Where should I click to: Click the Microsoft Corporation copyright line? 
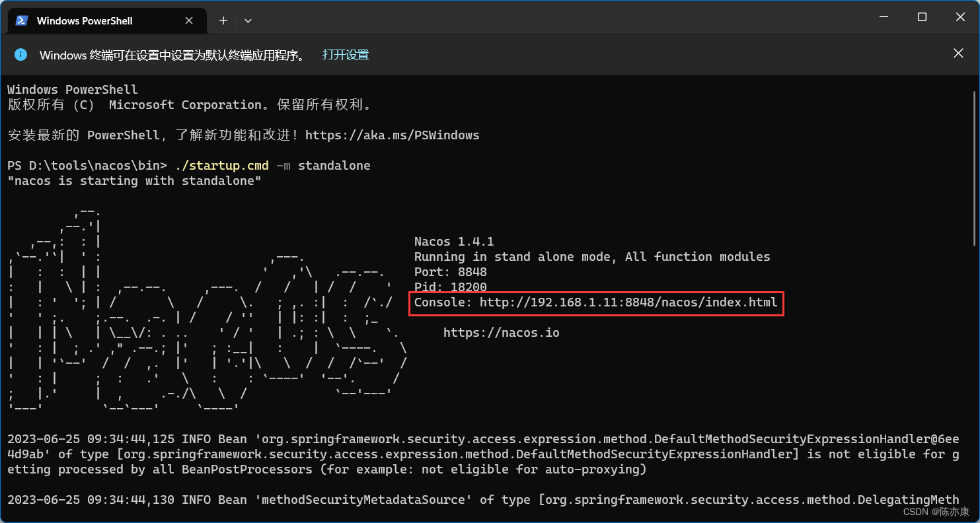[190, 105]
